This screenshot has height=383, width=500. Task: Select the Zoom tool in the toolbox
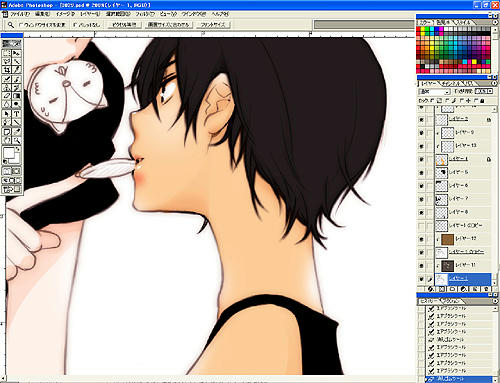(x=16, y=140)
